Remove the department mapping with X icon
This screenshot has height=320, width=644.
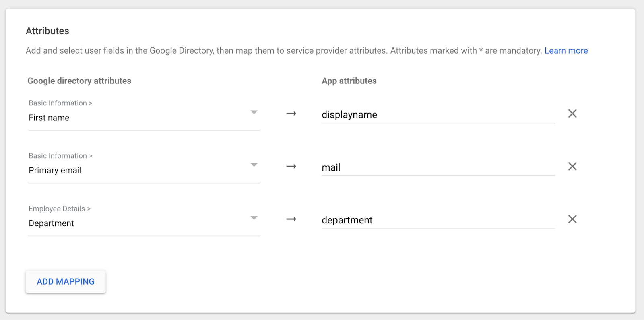point(572,219)
